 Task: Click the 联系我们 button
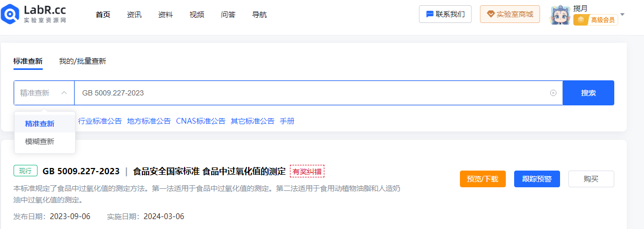(445, 14)
